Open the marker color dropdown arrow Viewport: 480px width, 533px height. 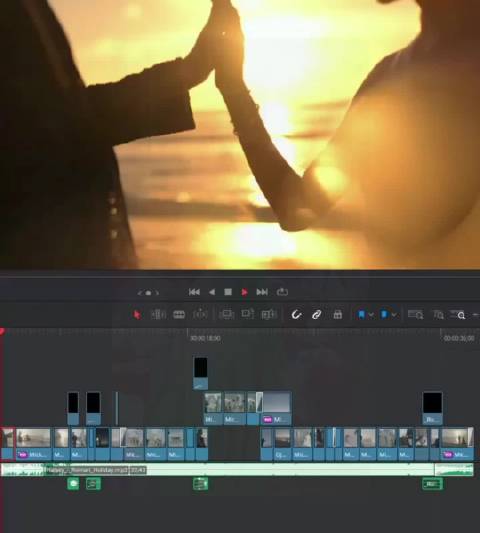394,315
